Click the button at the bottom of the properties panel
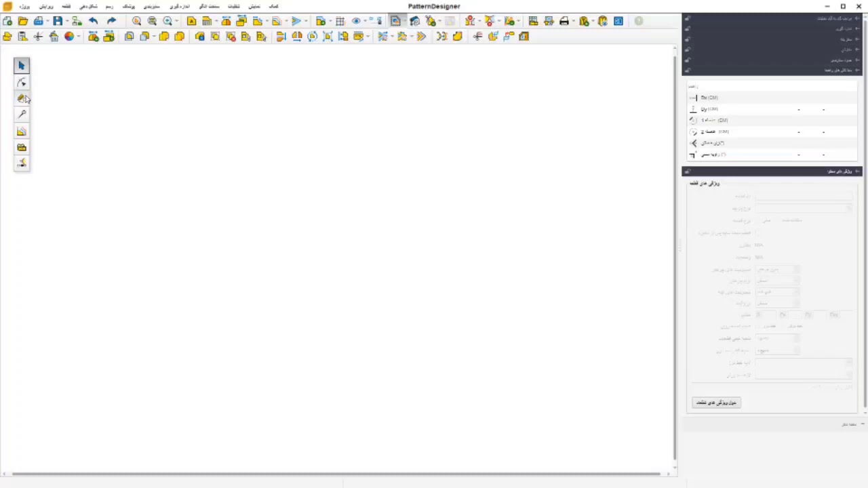 click(x=716, y=403)
